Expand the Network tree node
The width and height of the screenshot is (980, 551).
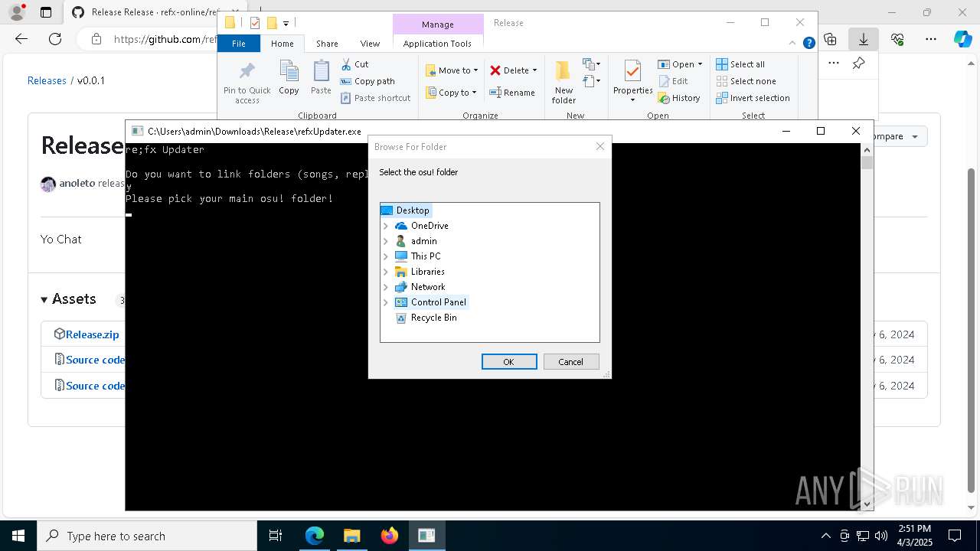(x=386, y=287)
